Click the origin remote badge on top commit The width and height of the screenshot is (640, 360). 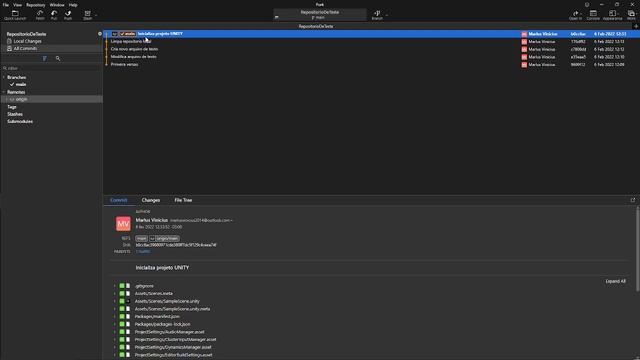tap(115, 34)
